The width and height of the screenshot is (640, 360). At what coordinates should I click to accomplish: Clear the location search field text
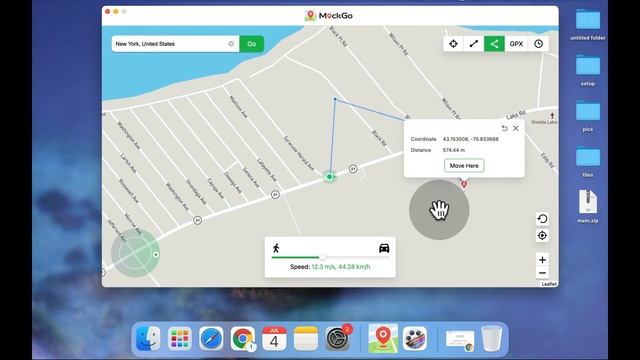231,44
